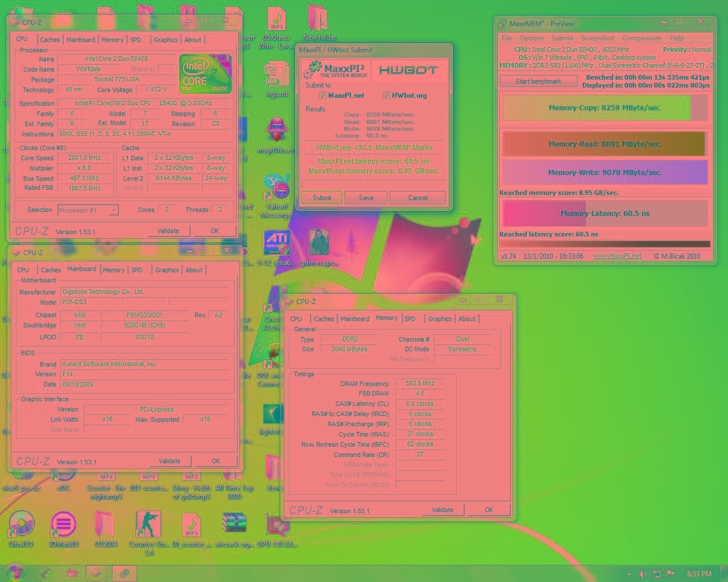The width and height of the screenshot is (728, 582).
Task: Open Windows Explorer from the taskbar
Action: pos(72,573)
